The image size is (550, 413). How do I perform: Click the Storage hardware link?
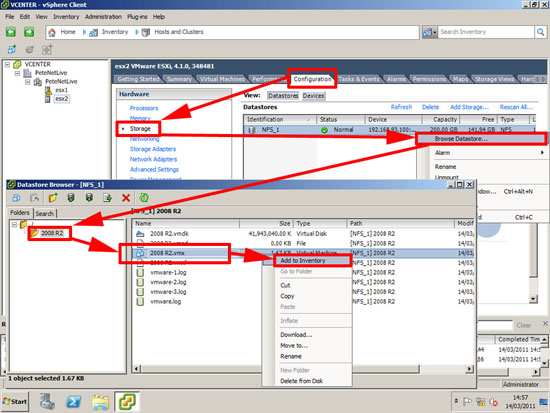[x=140, y=129]
